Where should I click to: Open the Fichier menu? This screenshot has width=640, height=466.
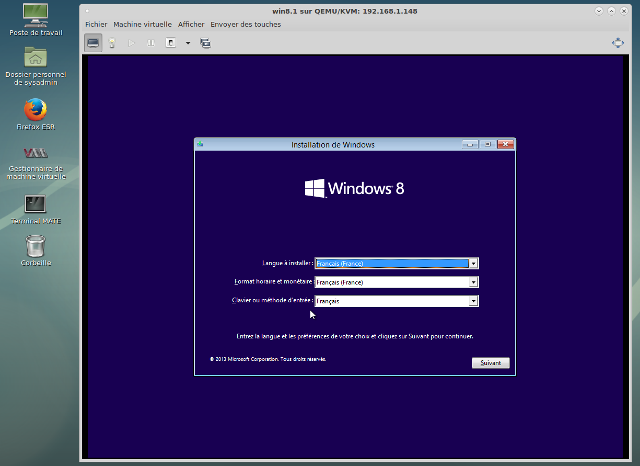click(96, 24)
